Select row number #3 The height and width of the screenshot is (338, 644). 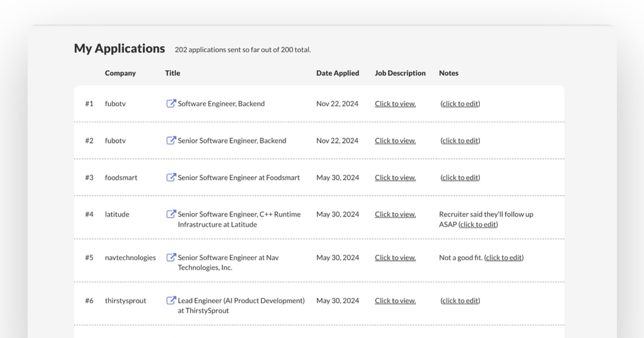click(89, 178)
